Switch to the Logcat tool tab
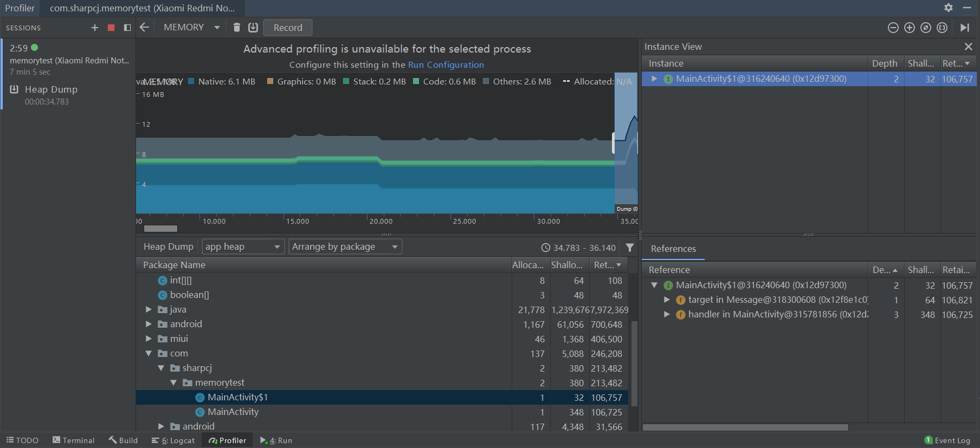980x448 pixels. click(x=173, y=440)
